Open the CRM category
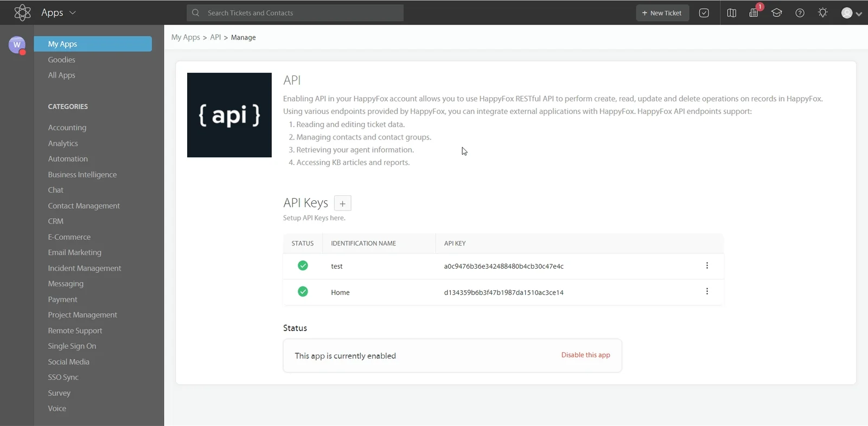The height and width of the screenshot is (426, 868). click(55, 221)
